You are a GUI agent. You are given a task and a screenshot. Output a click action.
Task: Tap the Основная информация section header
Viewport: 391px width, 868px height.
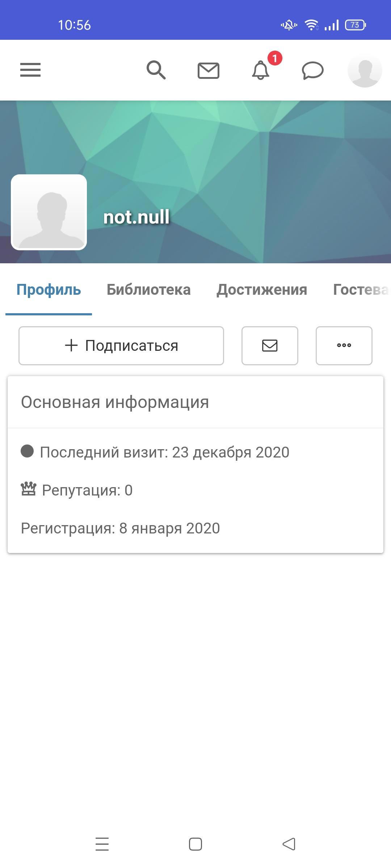[115, 402]
